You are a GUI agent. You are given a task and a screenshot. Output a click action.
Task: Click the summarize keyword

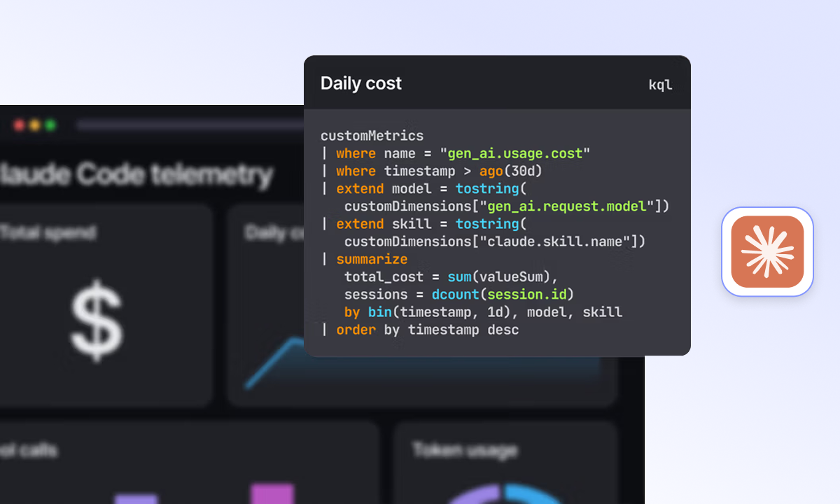click(372, 259)
